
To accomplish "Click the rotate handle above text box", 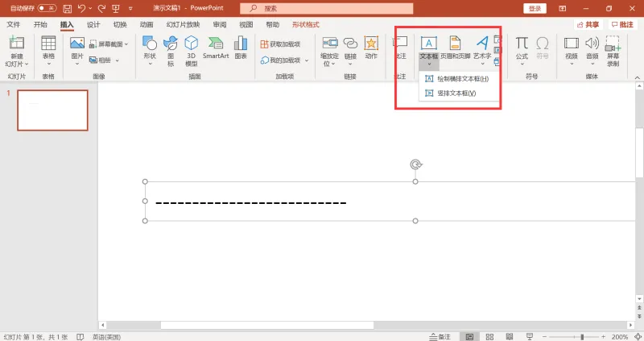I will pyautogui.click(x=415, y=164).
